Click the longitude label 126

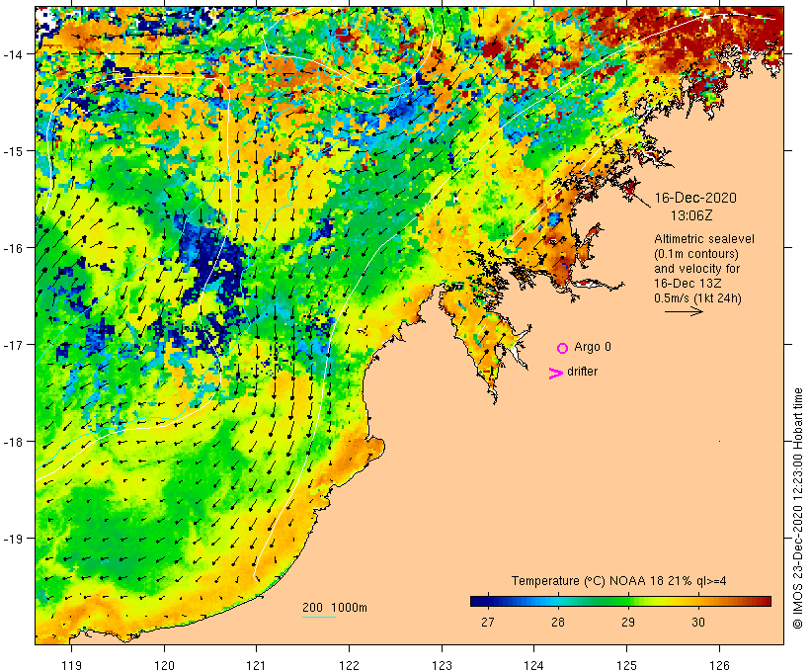719,665
